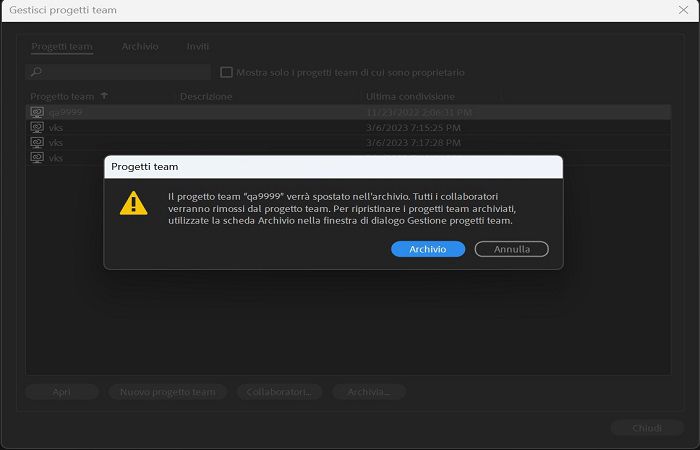
Task: Click the Chiudi button
Action: (x=647, y=428)
